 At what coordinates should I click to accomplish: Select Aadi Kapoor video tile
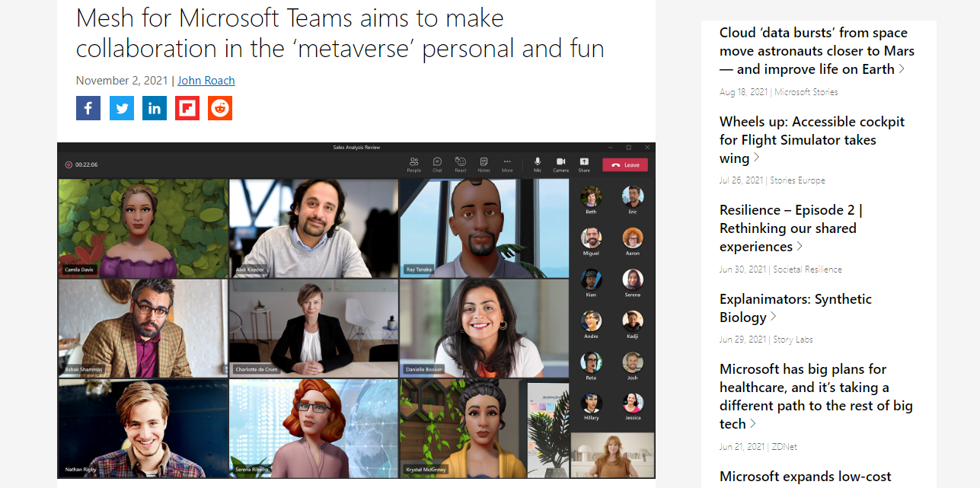click(314, 228)
